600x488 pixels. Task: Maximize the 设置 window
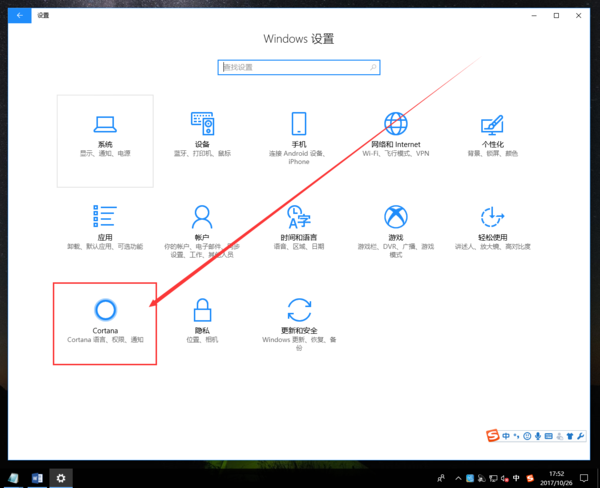pos(556,15)
